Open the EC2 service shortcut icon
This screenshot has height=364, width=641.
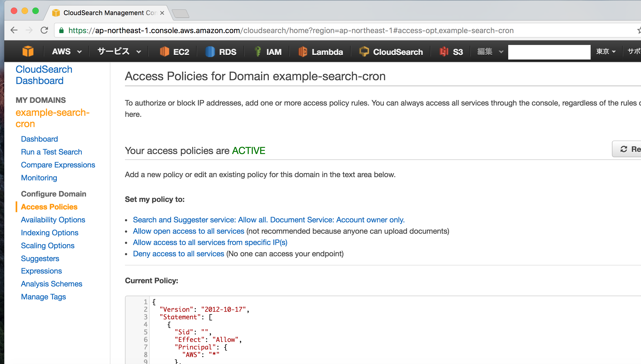tap(164, 51)
